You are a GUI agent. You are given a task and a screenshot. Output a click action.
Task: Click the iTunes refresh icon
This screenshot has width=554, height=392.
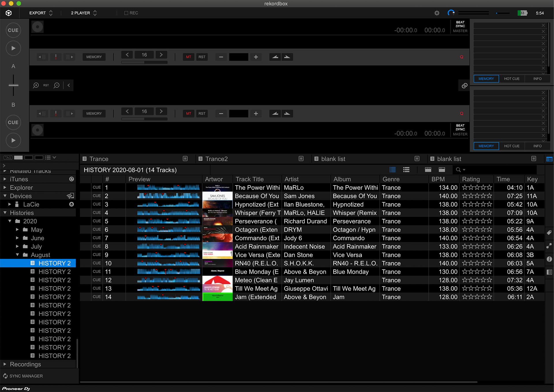(x=72, y=179)
